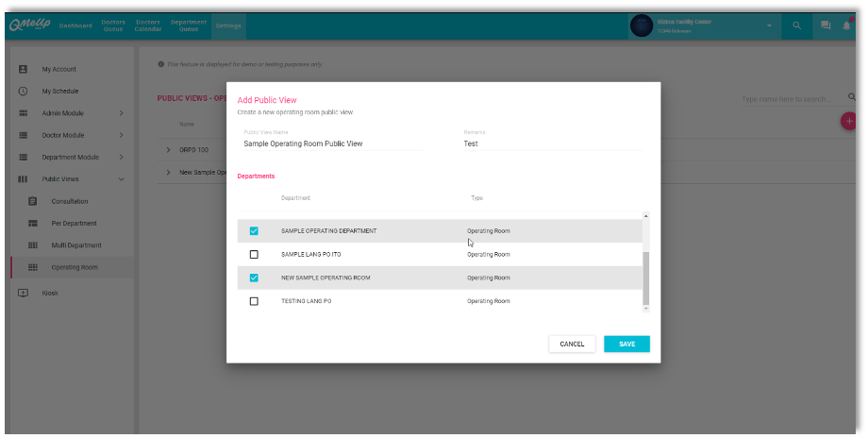
Task: Check the SAMPLE LANG PO ITO checkbox
Action: click(x=254, y=255)
